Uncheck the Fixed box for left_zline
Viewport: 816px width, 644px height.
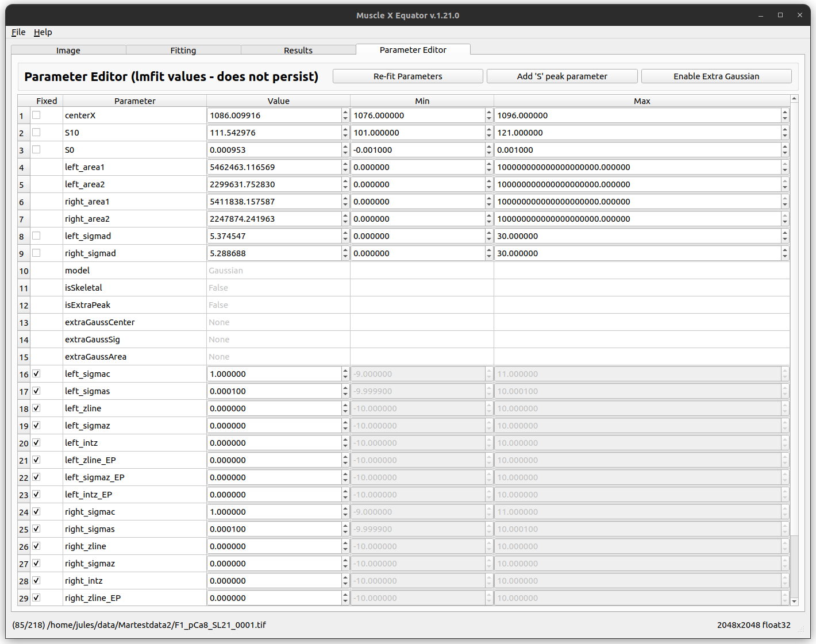[x=36, y=408]
